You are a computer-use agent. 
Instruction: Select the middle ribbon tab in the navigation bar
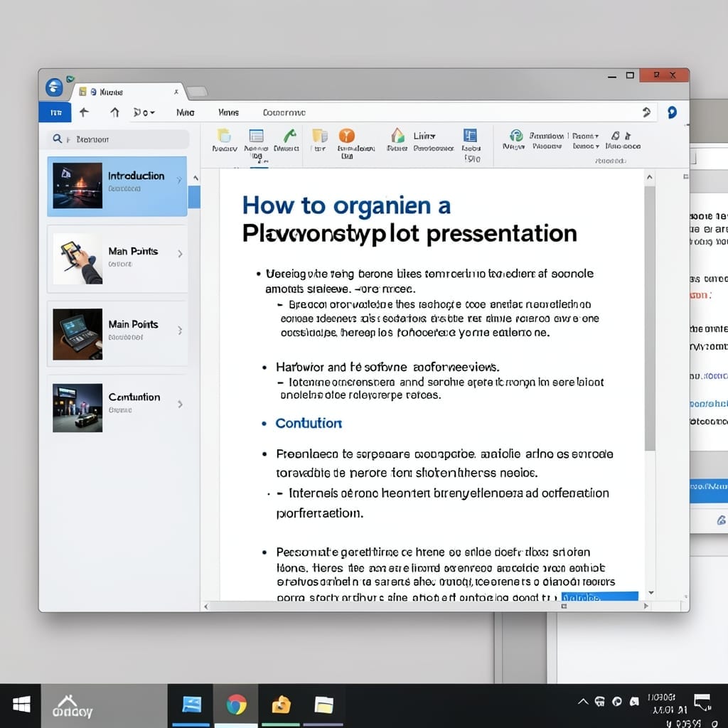pyautogui.click(x=228, y=112)
